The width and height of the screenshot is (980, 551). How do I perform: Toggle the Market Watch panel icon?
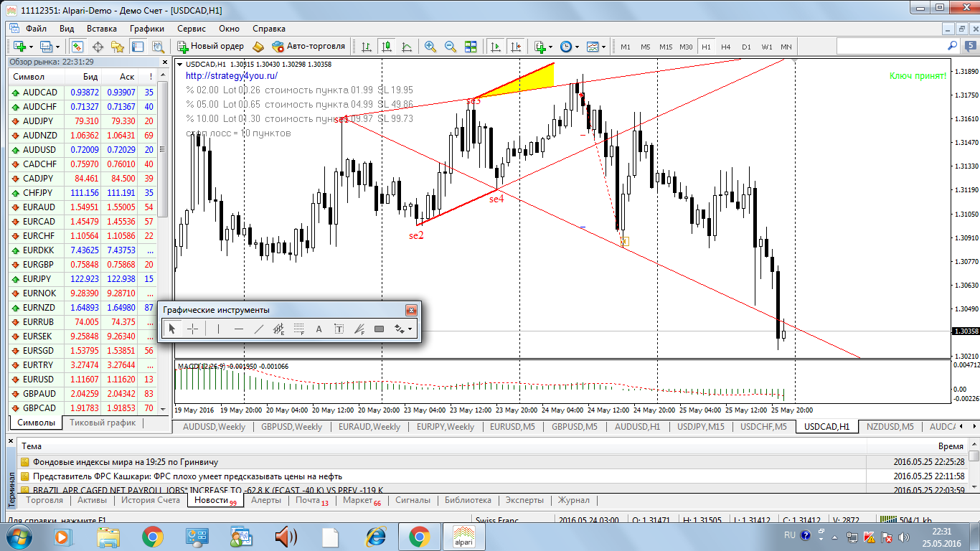click(x=77, y=47)
